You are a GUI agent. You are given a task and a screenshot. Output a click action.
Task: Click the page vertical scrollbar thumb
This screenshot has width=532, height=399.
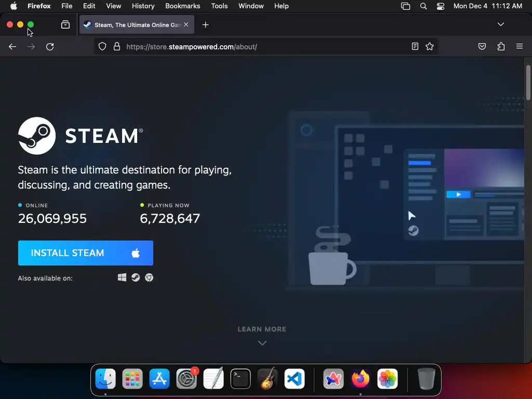pos(528,83)
